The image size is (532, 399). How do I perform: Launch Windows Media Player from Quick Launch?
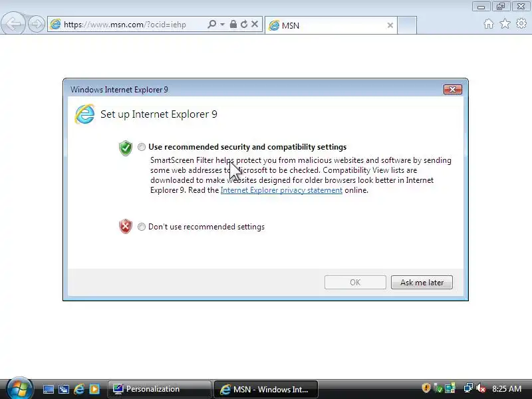94,389
